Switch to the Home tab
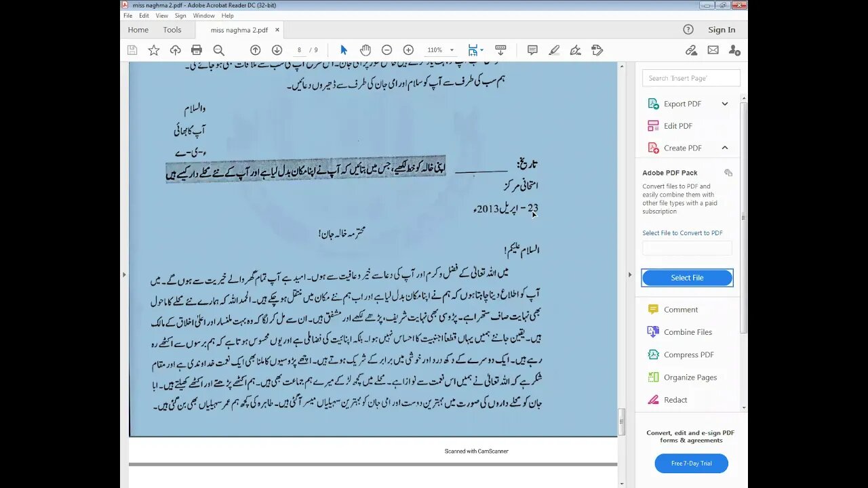 tap(138, 30)
